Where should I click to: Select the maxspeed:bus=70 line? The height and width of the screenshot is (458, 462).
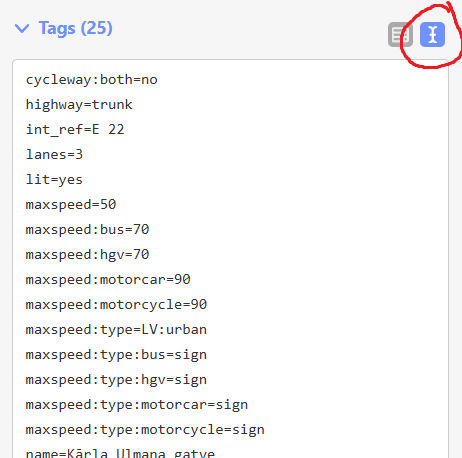87,230
